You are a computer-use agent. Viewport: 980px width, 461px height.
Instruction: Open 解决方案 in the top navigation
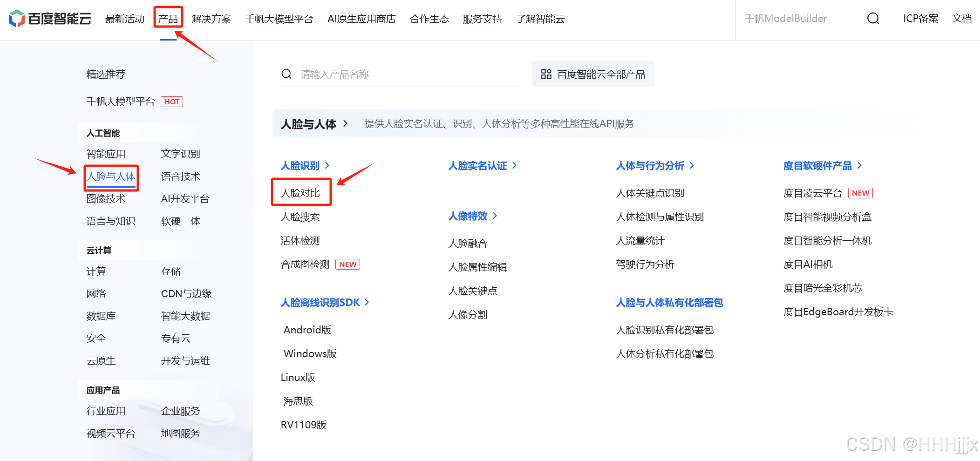[x=211, y=19]
